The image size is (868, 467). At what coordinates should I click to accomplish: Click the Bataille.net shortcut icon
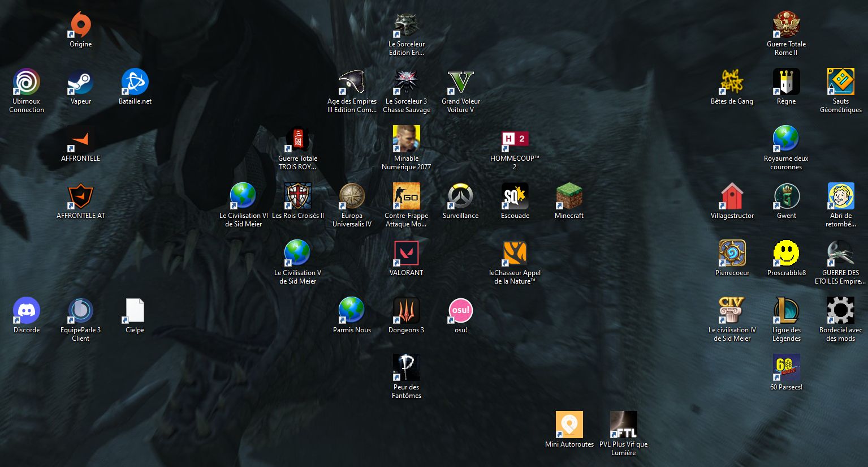[x=135, y=82]
